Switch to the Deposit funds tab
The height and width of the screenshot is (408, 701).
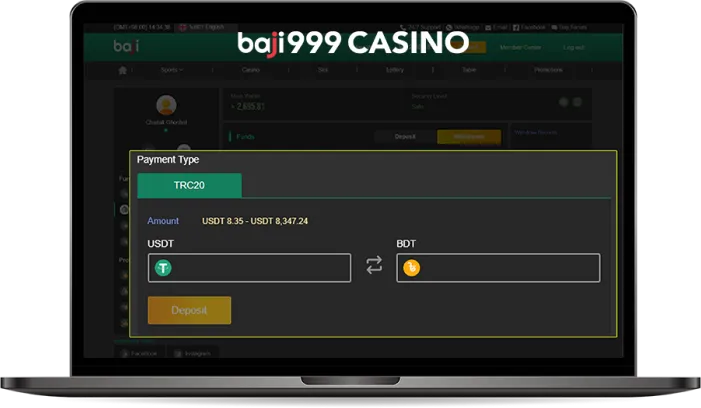point(405,136)
